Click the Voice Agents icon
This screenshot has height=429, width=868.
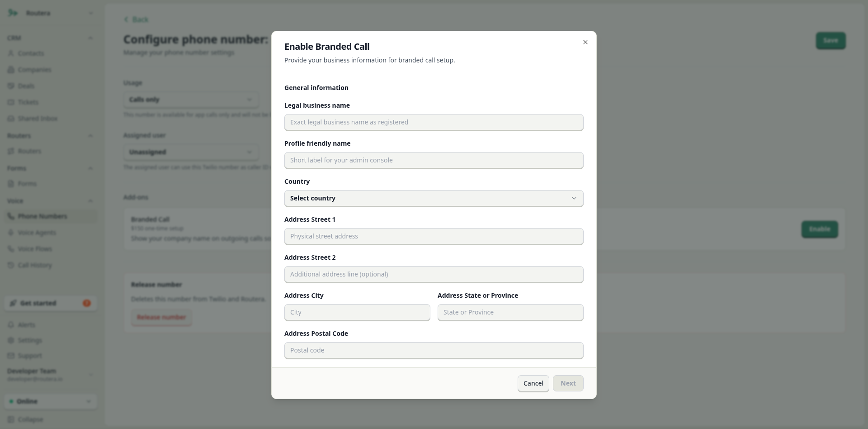coord(11,233)
